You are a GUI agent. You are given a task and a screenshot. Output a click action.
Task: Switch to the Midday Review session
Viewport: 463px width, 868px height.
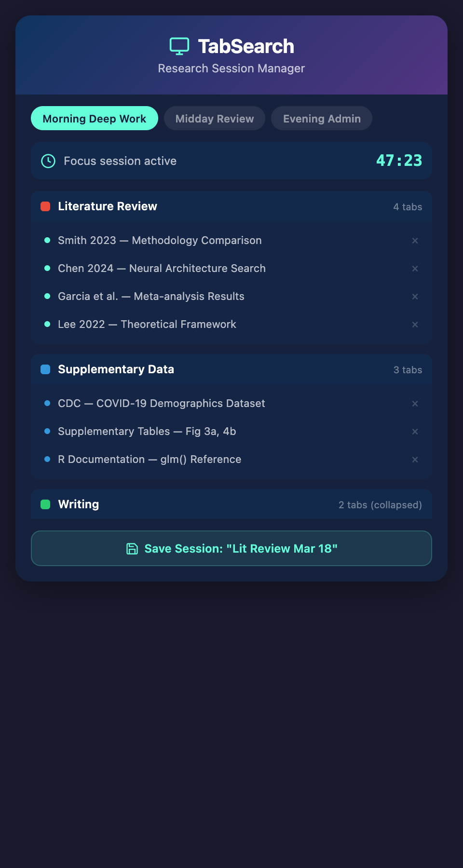pyautogui.click(x=215, y=119)
